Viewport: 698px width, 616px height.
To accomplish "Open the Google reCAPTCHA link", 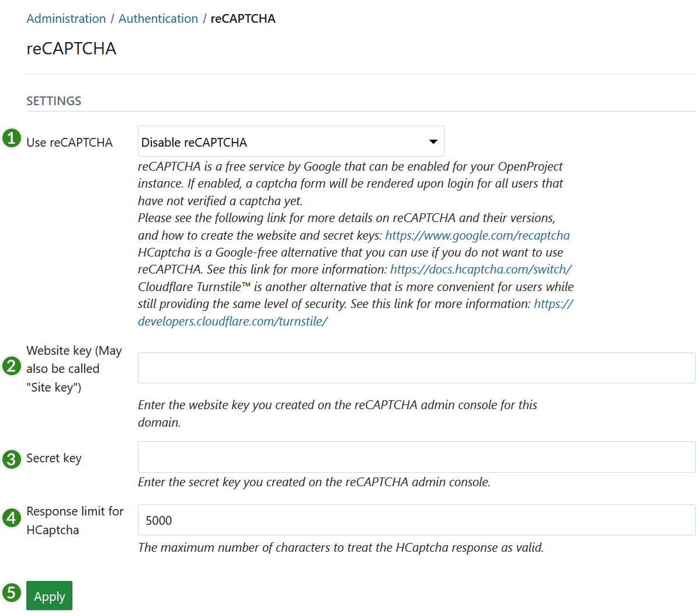I will 477,235.
